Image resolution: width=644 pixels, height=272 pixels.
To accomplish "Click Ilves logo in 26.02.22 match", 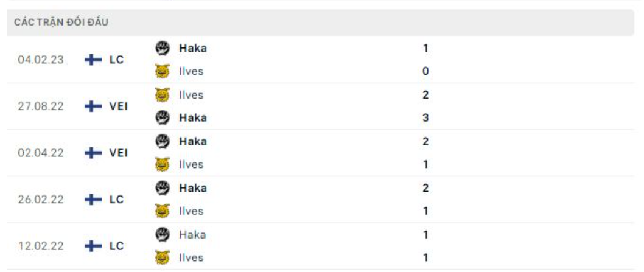I will (161, 211).
